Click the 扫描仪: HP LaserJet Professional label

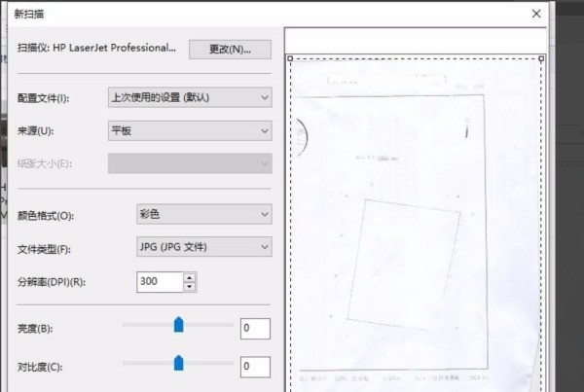pos(96,47)
